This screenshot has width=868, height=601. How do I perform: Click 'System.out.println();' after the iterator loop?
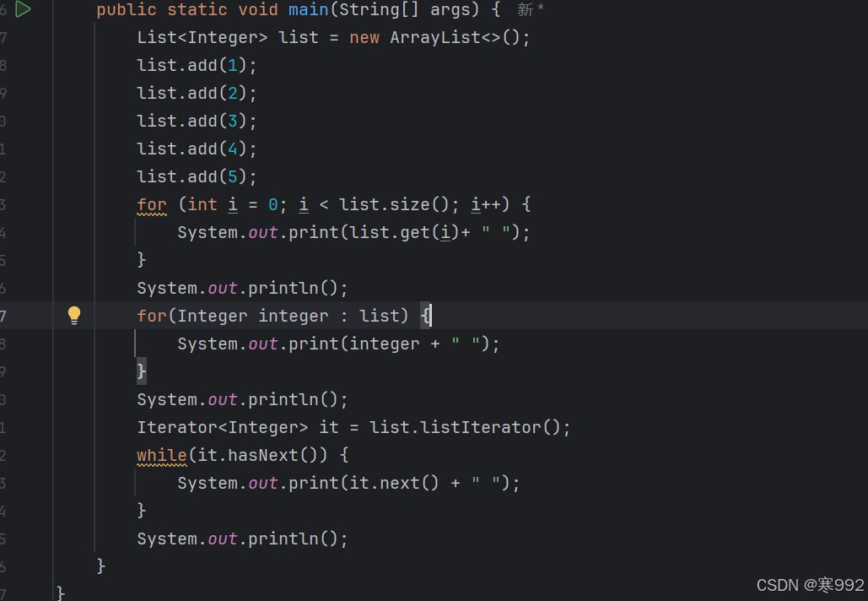(x=241, y=538)
